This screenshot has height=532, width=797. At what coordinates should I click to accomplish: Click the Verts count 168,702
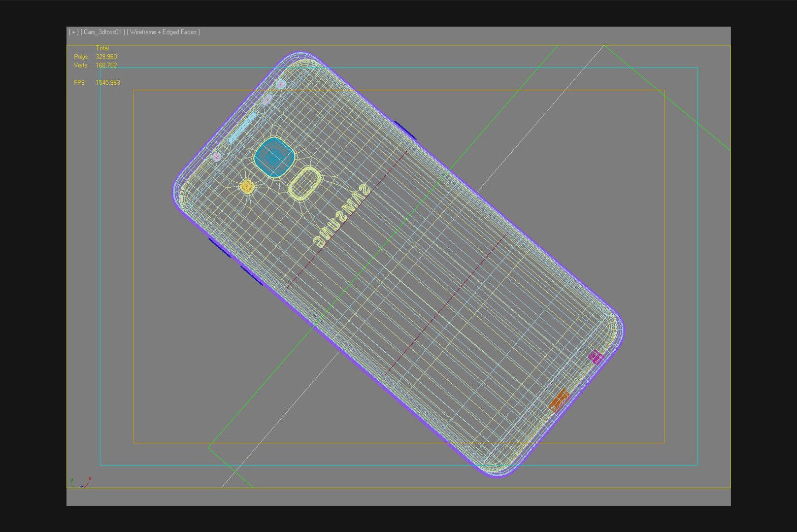pyautogui.click(x=106, y=65)
